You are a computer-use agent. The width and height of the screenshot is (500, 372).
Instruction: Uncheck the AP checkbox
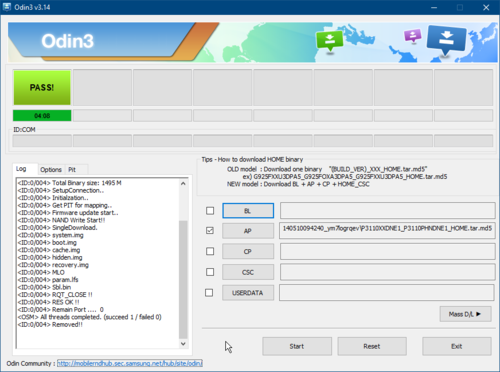pyautogui.click(x=210, y=230)
